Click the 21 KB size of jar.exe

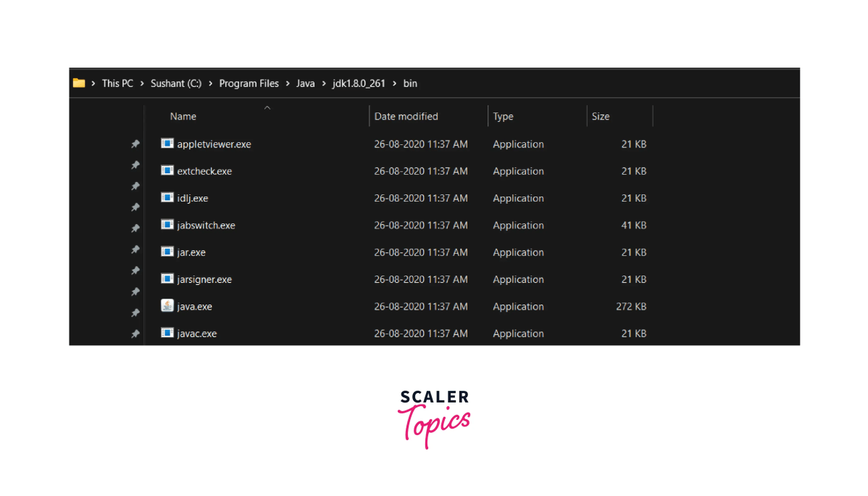click(x=634, y=252)
